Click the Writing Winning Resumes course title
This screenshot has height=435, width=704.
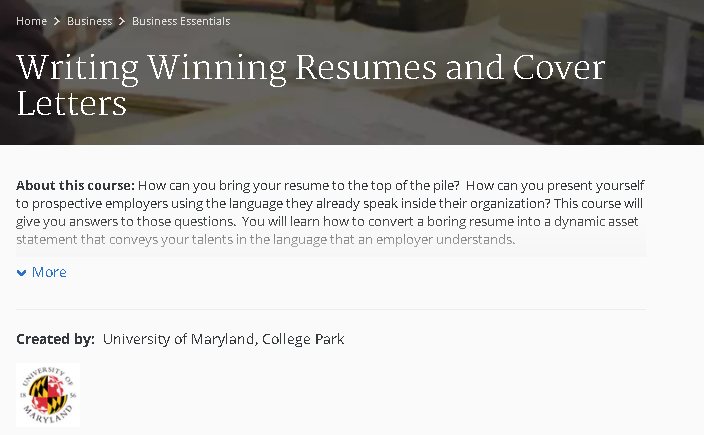311,68
